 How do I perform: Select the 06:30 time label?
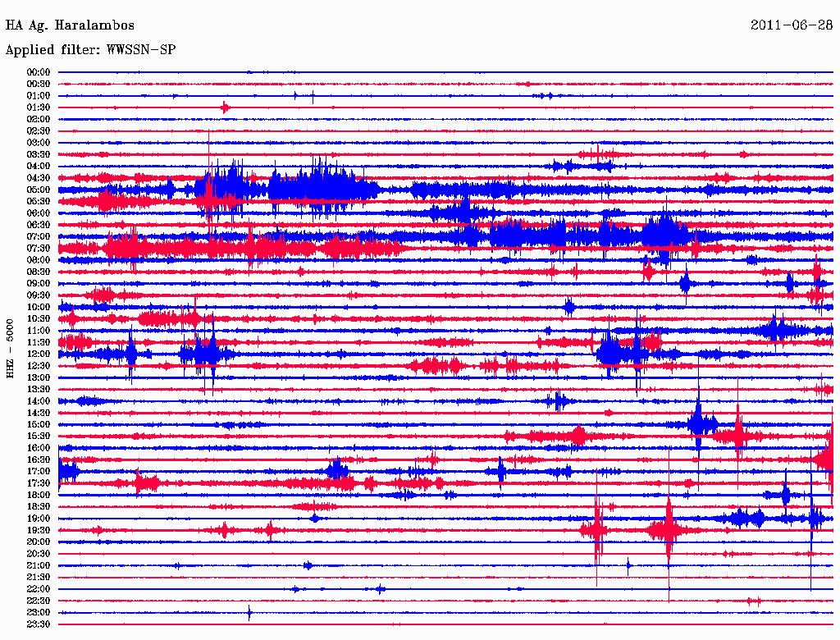(x=39, y=225)
